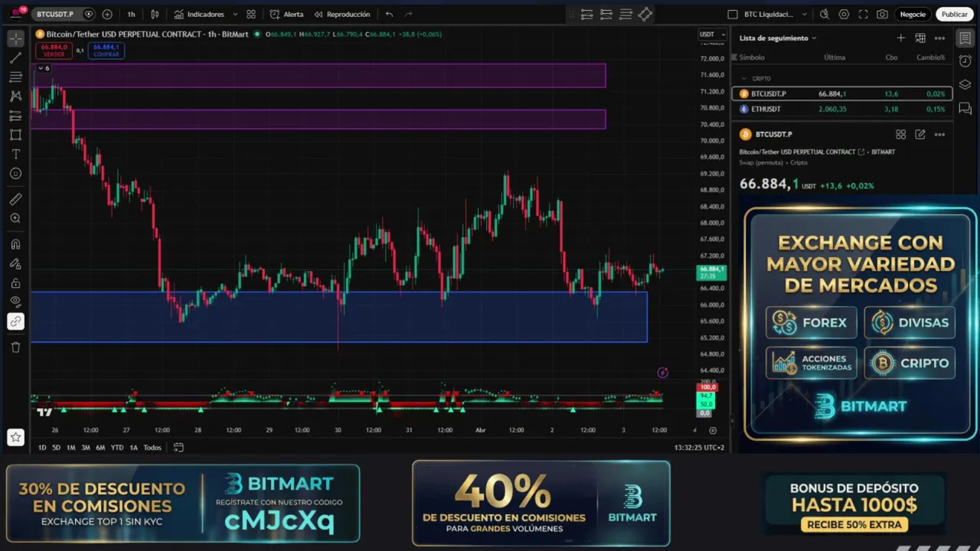Open chart settings hexagon icon
The image size is (980, 551).
coord(844,14)
